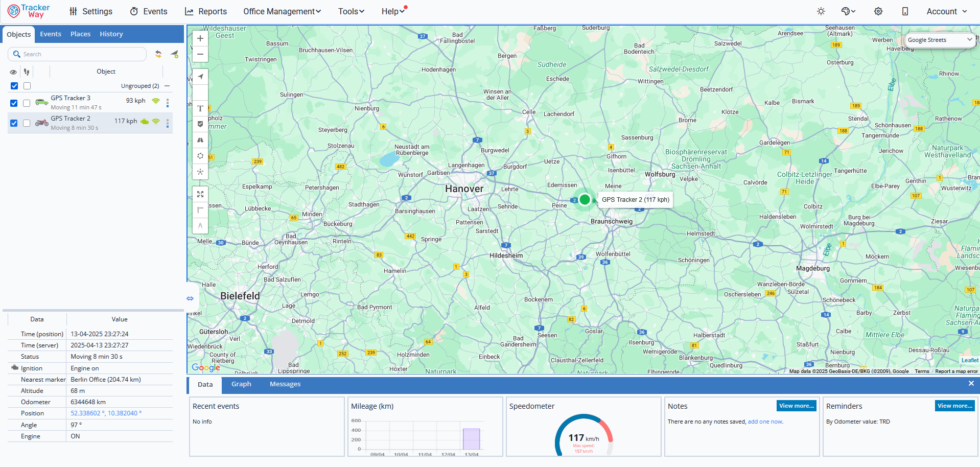Open the Reports menu

(x=205, y=11)
